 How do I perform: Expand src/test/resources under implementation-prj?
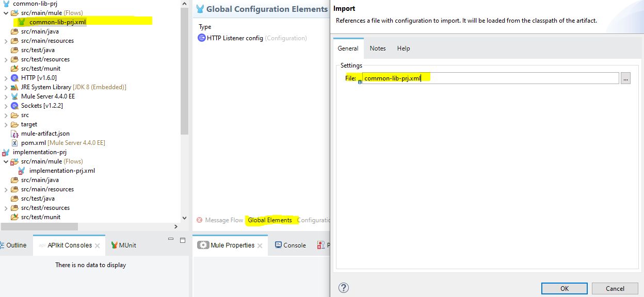coord(6,208)
